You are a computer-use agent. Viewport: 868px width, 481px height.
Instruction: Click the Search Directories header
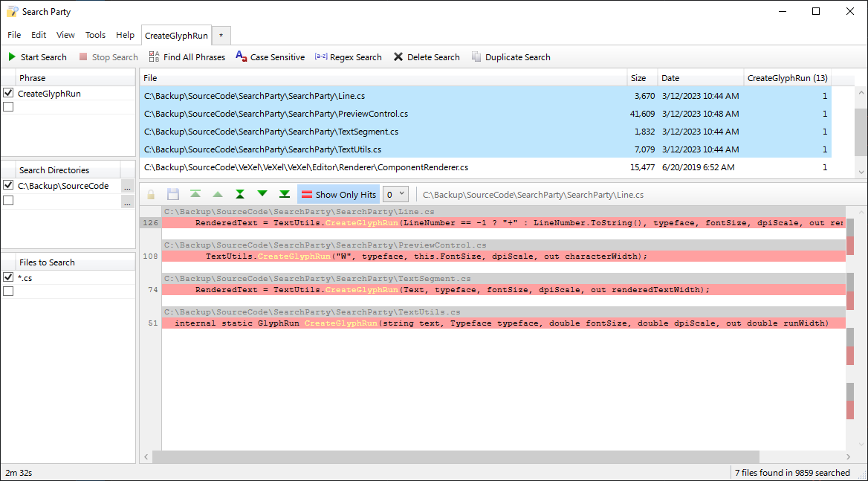[x=68, y=170]
